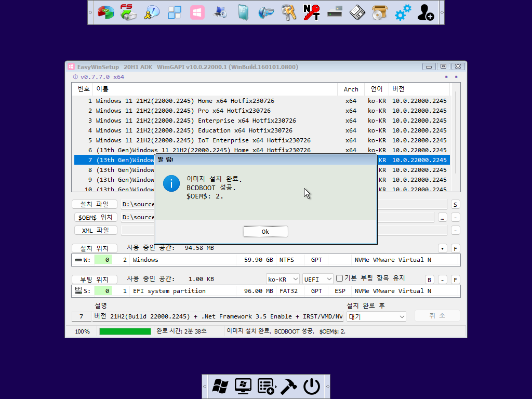Viewport: 532px width, 399px height.
Task: Sort by the 버전 column header
Action: (419, 89)
